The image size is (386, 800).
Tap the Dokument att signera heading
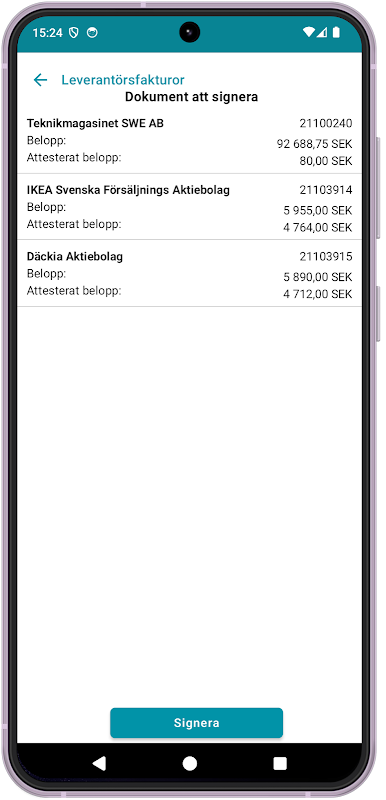pyautogui.click(x=192, y=96)
